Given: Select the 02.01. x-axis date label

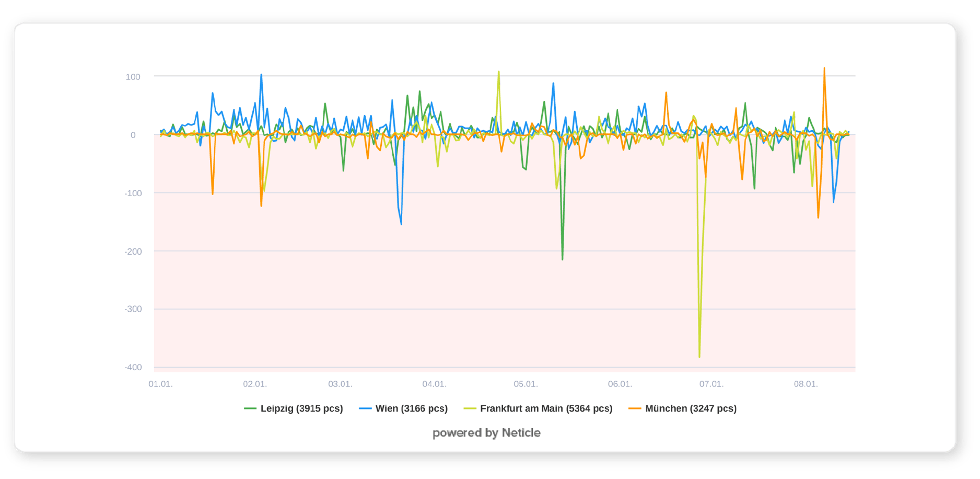Looking at the screenshot, I should [255, 384].
